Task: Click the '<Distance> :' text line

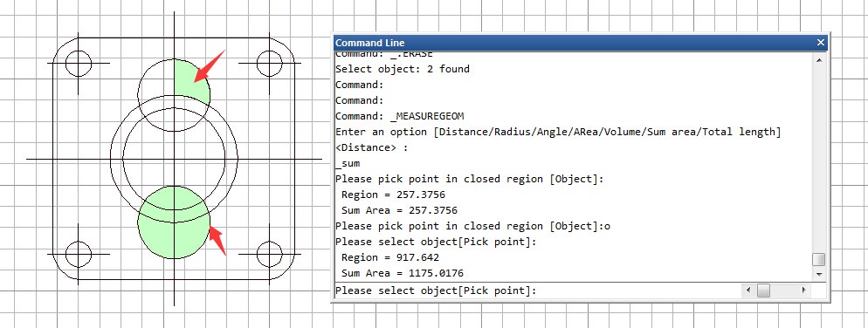Action: pyautogui.click(x=371, y=147)
